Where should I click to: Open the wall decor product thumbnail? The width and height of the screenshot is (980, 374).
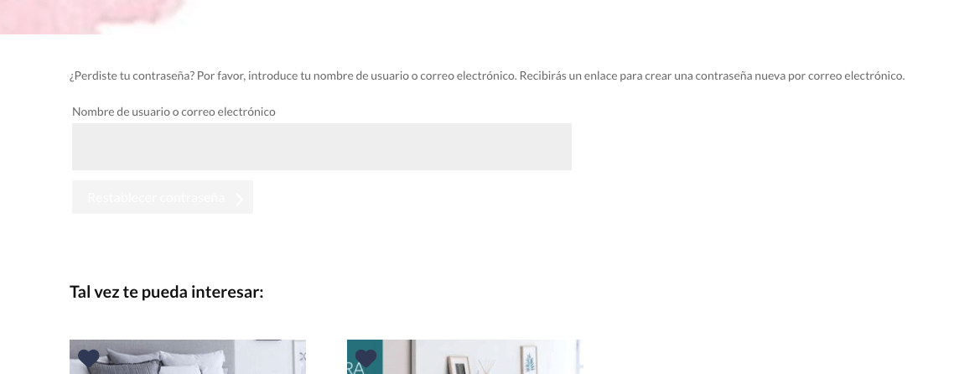click(464, 357)
